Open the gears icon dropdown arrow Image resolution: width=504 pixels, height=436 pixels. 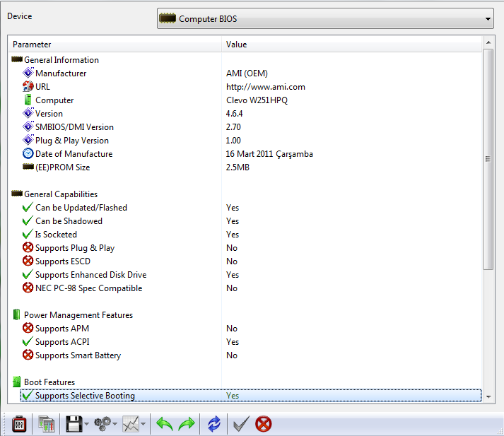click(115, 424)
